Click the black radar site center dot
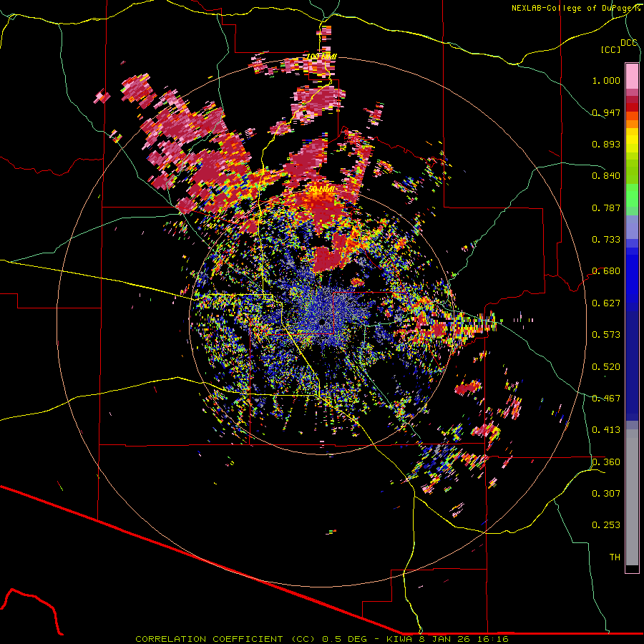Viewport: 644px width, 644px height. pyautogui.click(x=323, y=321)
